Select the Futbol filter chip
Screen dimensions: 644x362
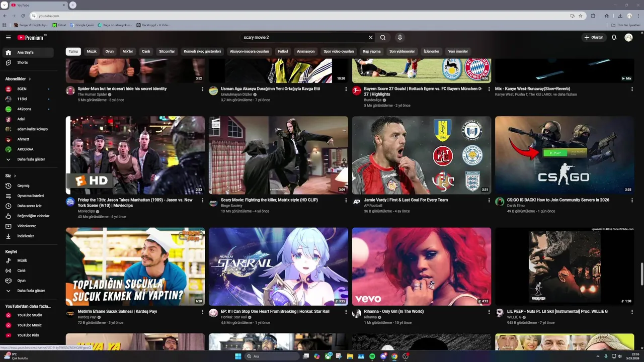(x=283, y=51)
